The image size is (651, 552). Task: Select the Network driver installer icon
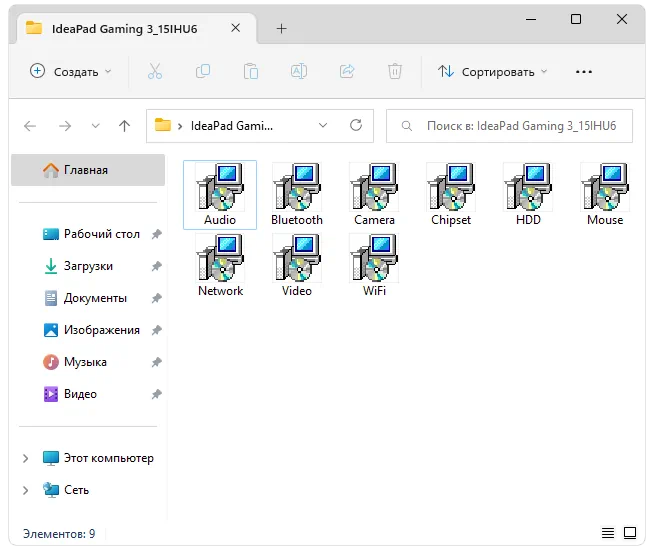click(220, 258)
